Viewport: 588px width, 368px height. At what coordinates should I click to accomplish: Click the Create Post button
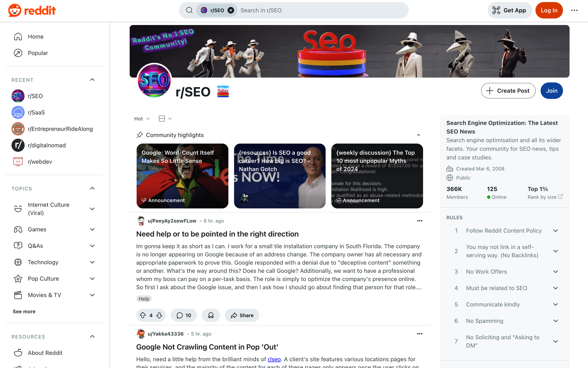[x=508, y=91]
